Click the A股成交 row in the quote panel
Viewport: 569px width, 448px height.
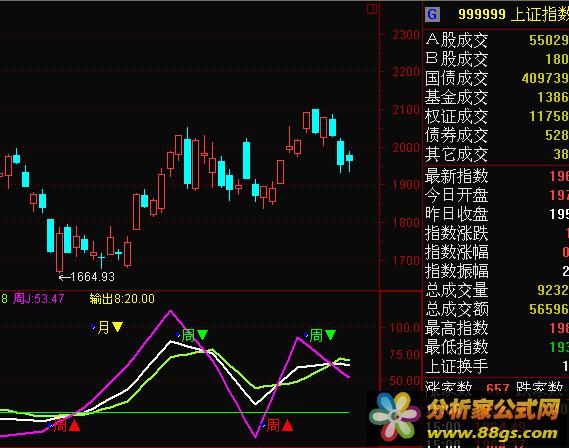(496, 40)
